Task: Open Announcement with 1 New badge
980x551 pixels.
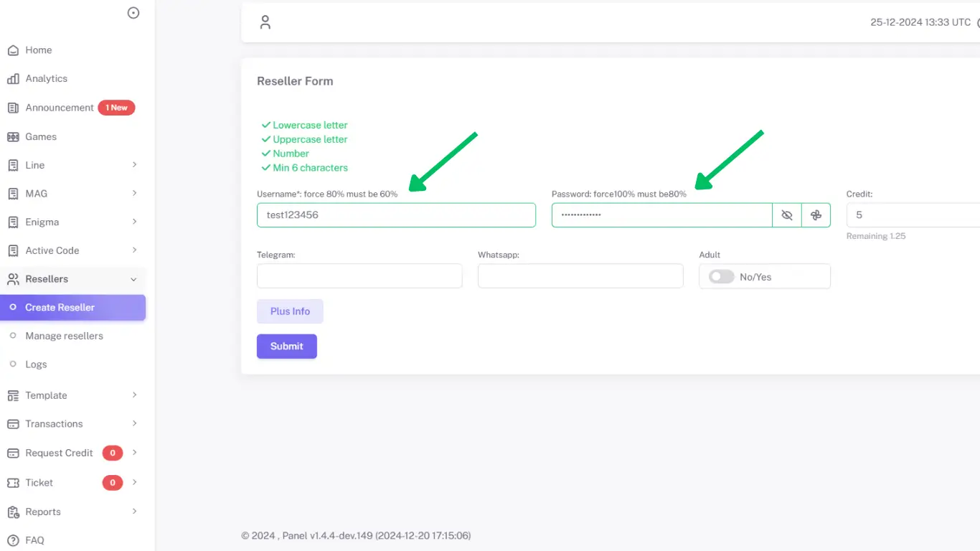Action: pyautogui.click(x=60, y=108)
